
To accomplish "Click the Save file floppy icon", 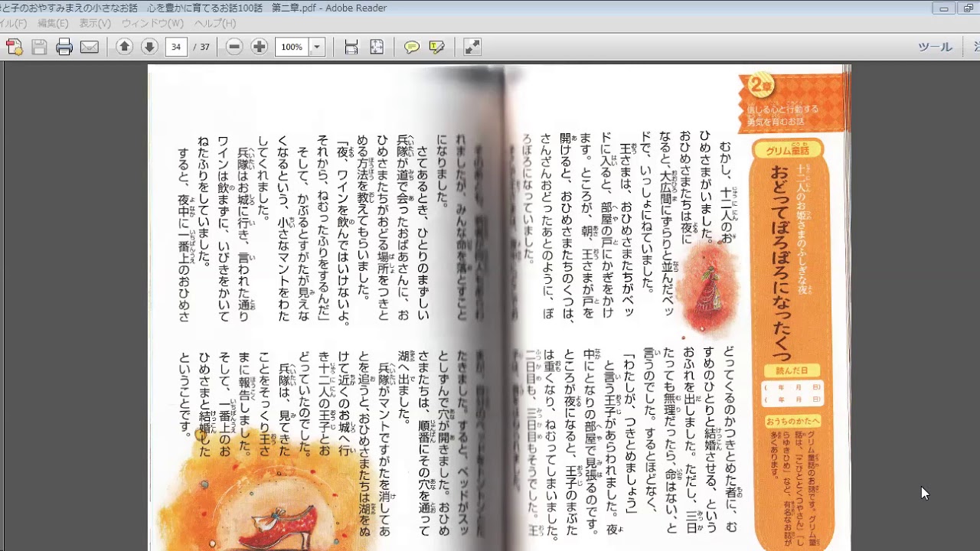I will [x=39, y=47].
